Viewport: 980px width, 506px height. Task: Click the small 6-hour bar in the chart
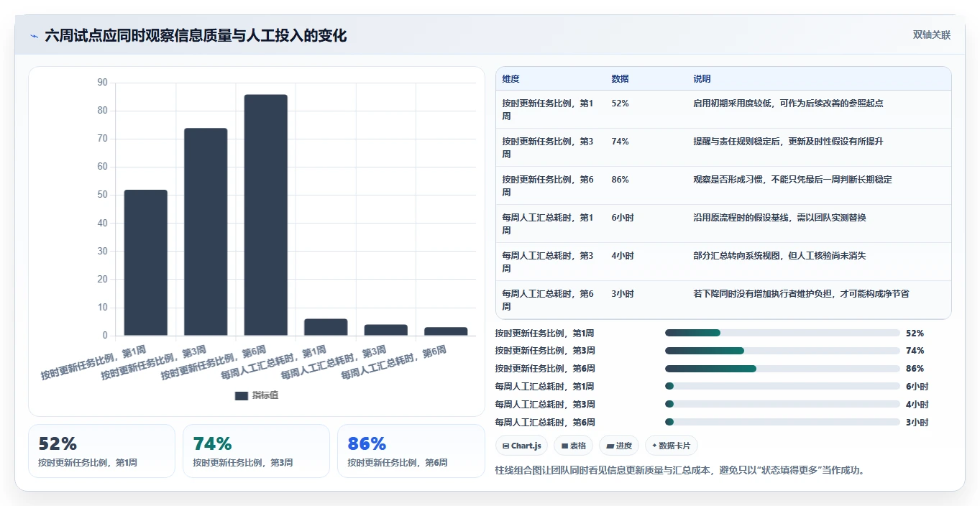(326, 327)
